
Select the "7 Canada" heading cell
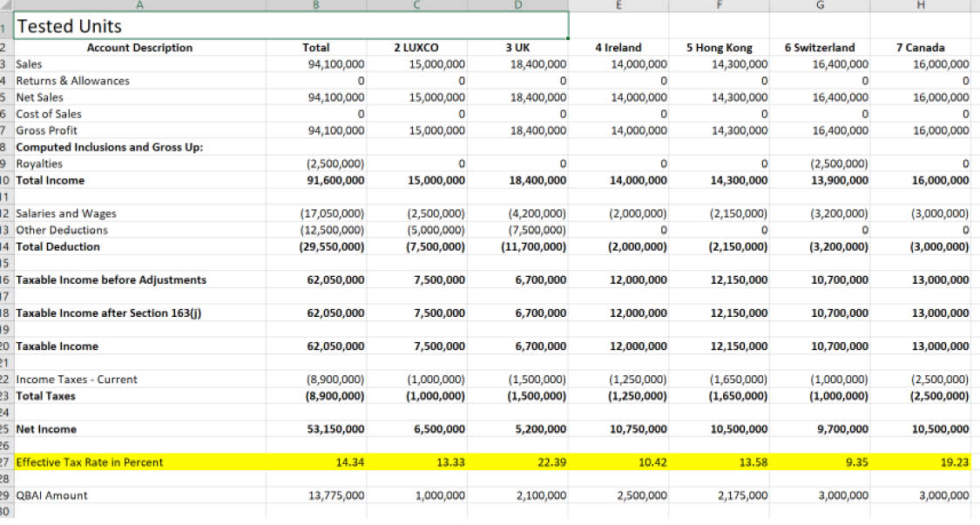tap(921, 48)
